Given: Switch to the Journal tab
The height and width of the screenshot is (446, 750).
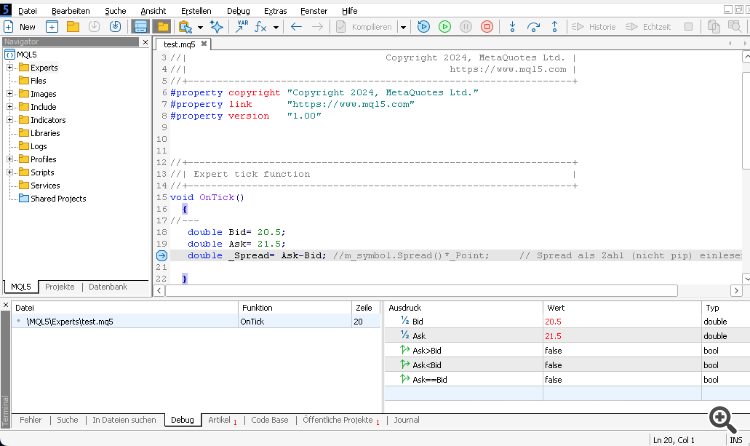Looking at the screenshot, I should [405, 421].
